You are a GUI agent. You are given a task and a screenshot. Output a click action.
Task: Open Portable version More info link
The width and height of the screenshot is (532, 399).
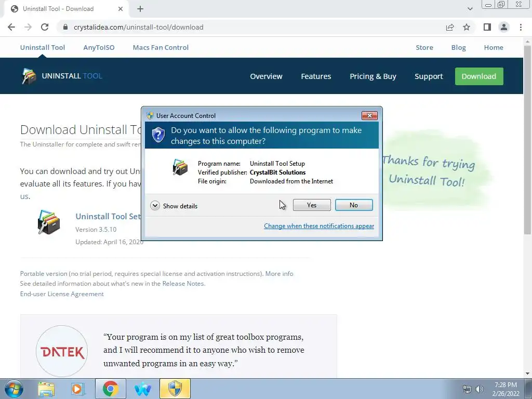click(279, 273)
